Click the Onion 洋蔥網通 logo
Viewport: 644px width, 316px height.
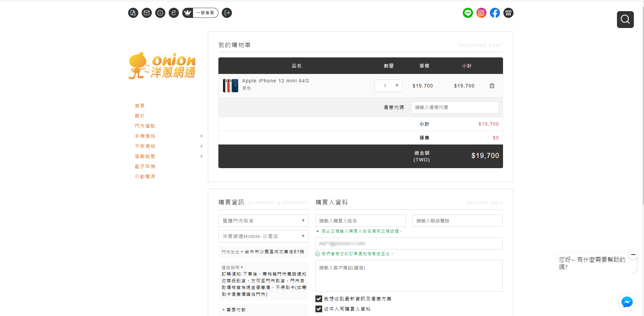(162, 65)
